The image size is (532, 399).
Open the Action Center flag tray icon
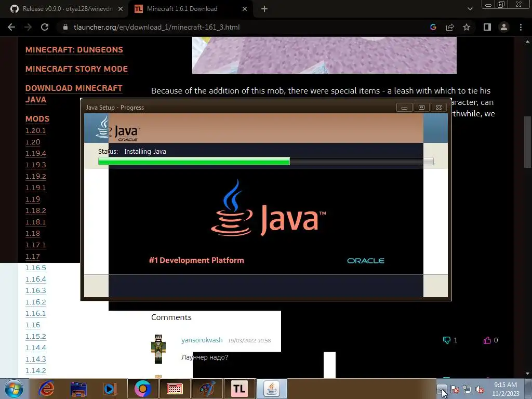[454, 389]
